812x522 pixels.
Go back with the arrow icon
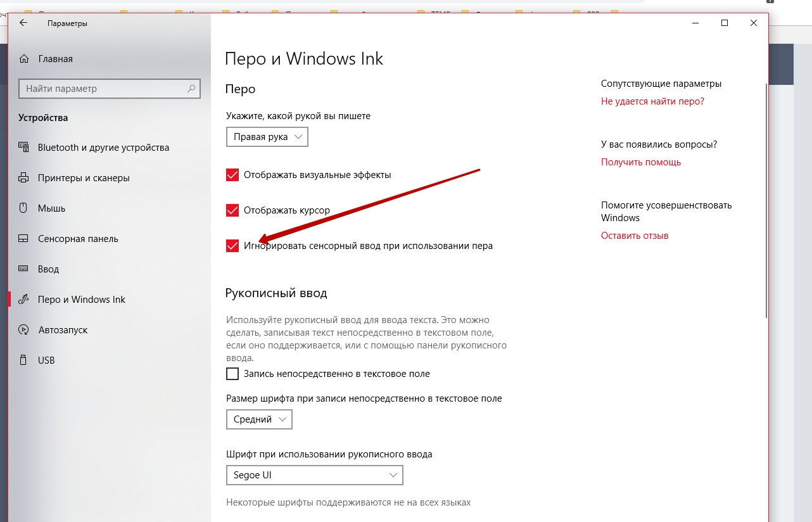point(23,23)
